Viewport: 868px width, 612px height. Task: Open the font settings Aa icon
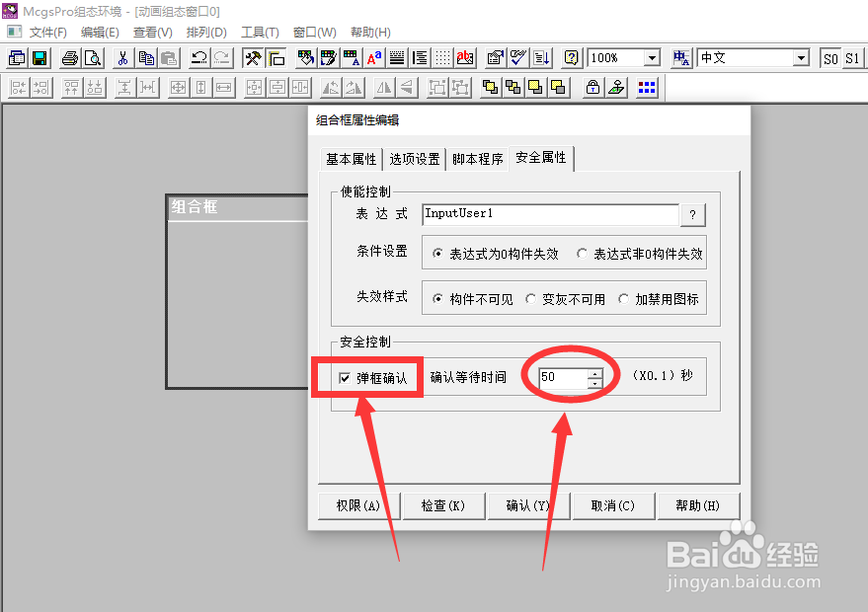tap(374, 58)
